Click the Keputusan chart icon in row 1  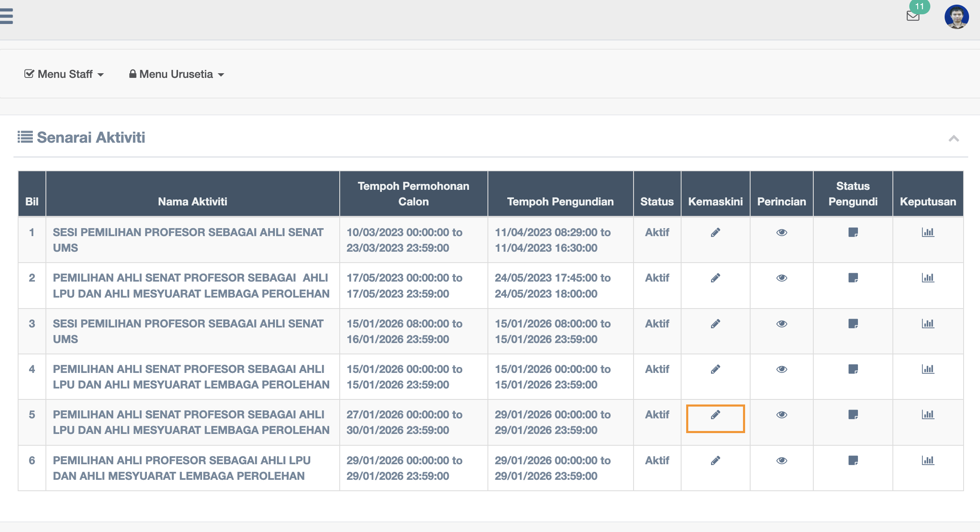(x=928, y=232)
